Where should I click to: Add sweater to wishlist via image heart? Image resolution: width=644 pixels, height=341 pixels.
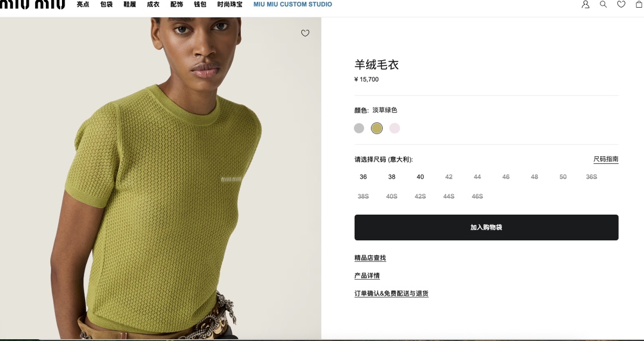click(305, 33)
